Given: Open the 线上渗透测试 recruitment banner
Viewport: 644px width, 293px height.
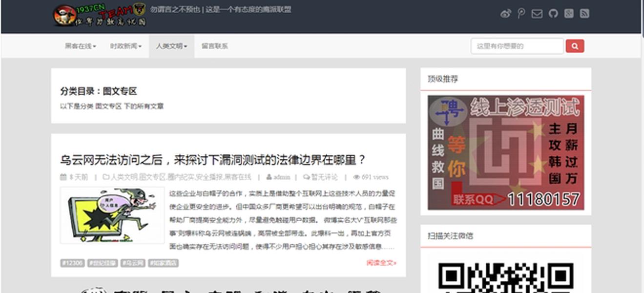Looking at the screenshot, I should tap(505, 152).
